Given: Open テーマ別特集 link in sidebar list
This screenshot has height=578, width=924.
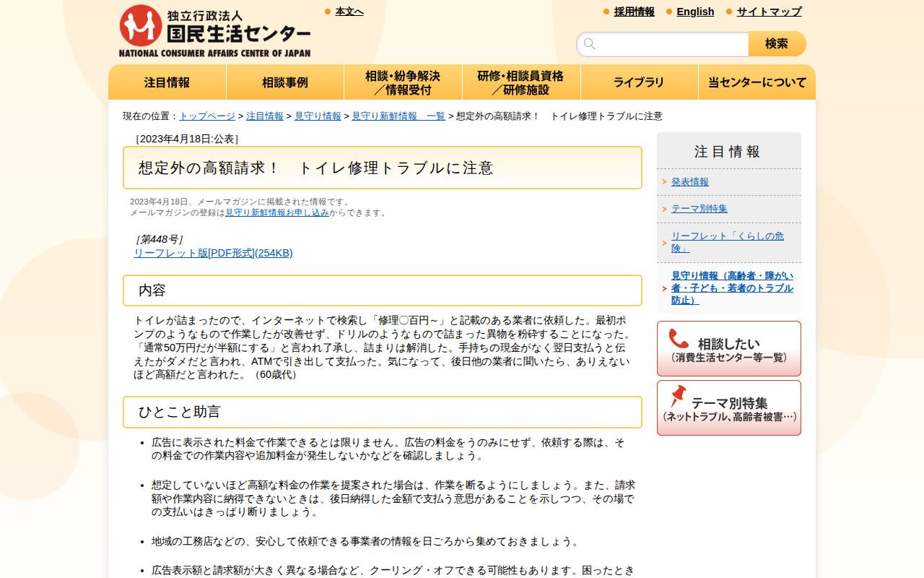Looking at the screenshot, I should (699, 209).
